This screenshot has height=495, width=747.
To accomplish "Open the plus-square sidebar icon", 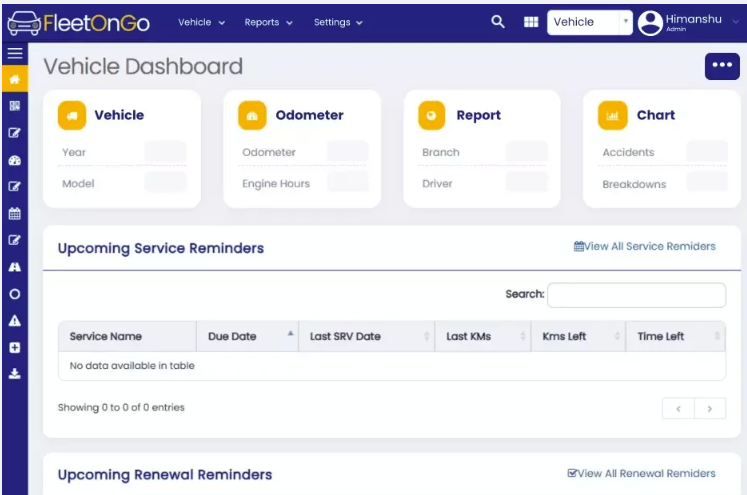I will click(x=15, y=348).
